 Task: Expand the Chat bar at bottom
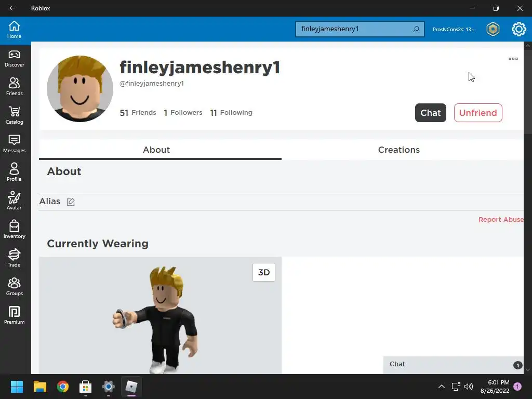pyautogui.click(x=453, y=365)
